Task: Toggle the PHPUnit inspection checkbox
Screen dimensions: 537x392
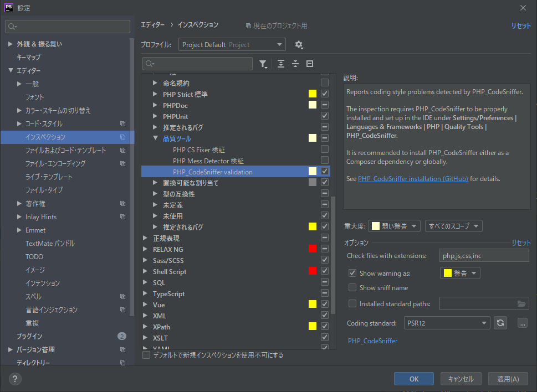Action: [x=325, y=116]
